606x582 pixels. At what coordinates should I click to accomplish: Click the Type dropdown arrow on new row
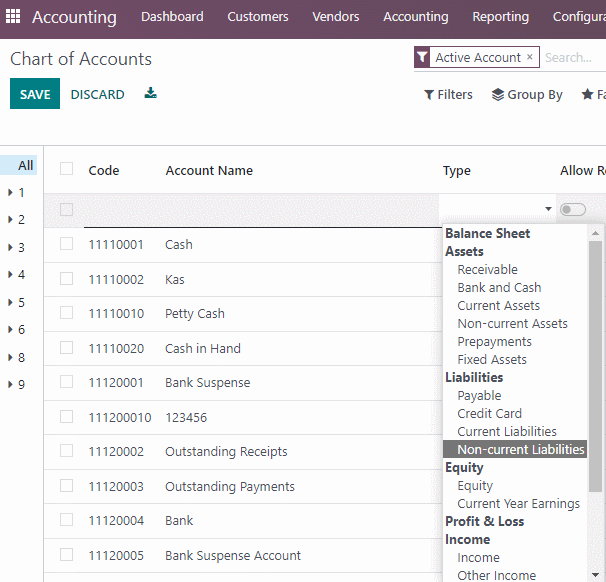[548, 209]
